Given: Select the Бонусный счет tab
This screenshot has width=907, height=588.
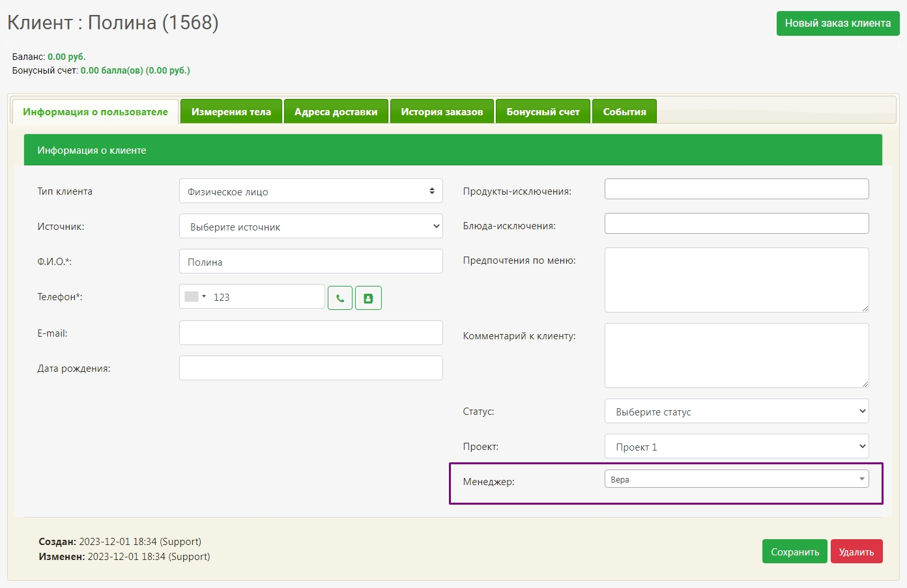Looking at the screenshot, I should [543, 112].
